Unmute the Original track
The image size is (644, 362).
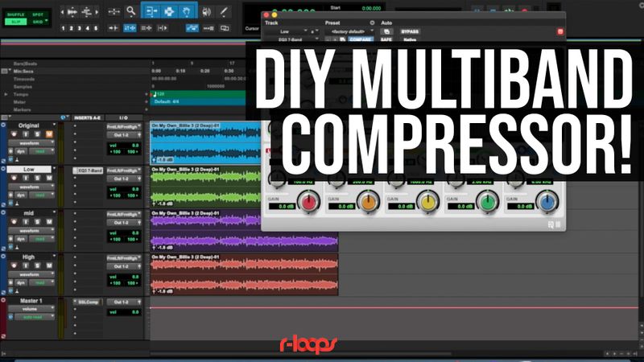(x=49, y=134)
